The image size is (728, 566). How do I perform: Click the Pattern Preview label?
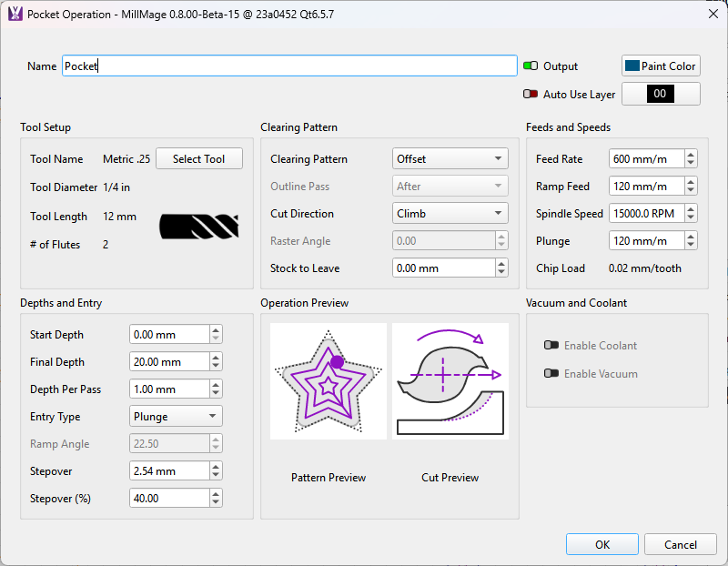329,478
